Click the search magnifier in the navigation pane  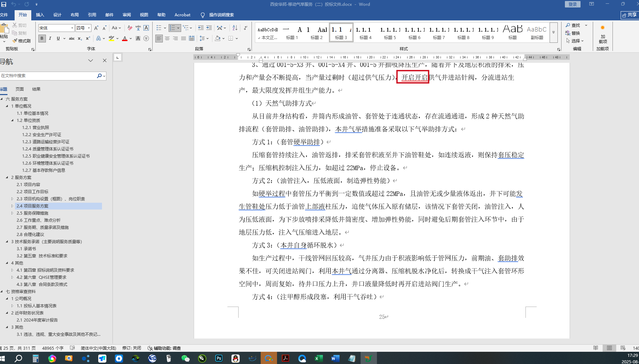[x=99, y=76]
